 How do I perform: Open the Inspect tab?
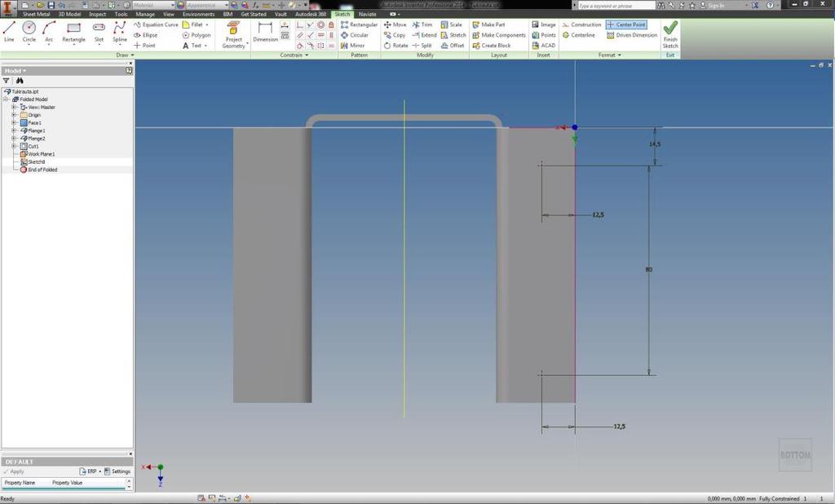[x=98, y=15]
